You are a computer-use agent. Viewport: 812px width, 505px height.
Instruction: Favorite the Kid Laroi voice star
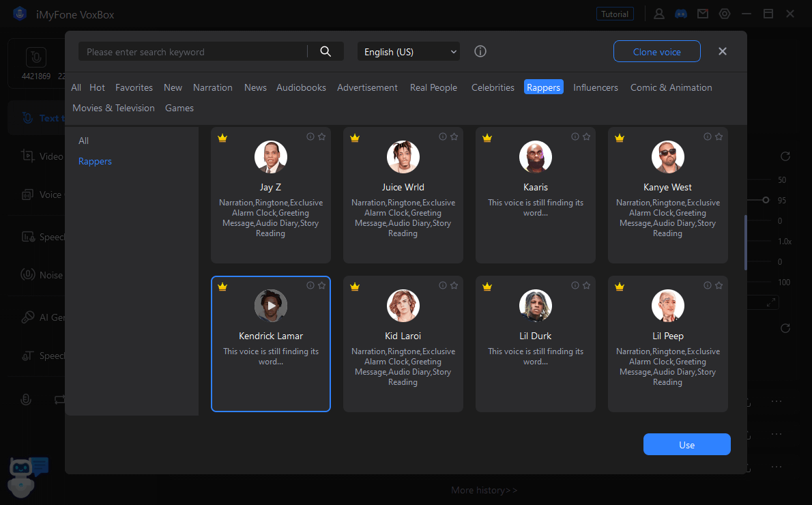pyautogui.click(x=454, y=285)
